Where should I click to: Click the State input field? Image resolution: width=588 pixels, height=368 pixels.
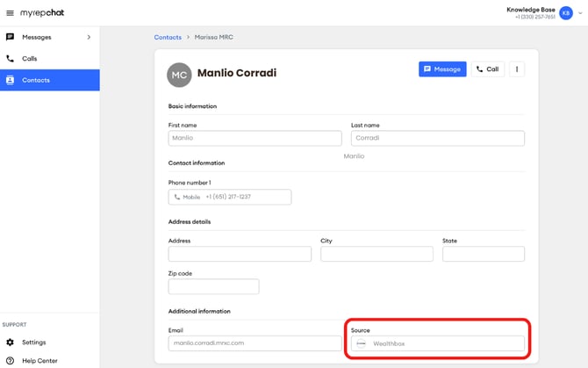click(484, 254)
